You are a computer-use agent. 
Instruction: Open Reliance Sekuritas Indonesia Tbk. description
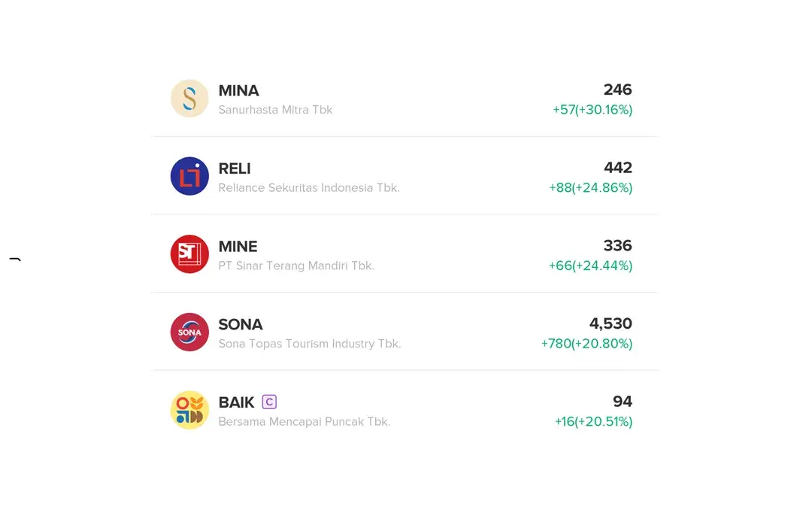pyautogui.click(x=309, y=187)
